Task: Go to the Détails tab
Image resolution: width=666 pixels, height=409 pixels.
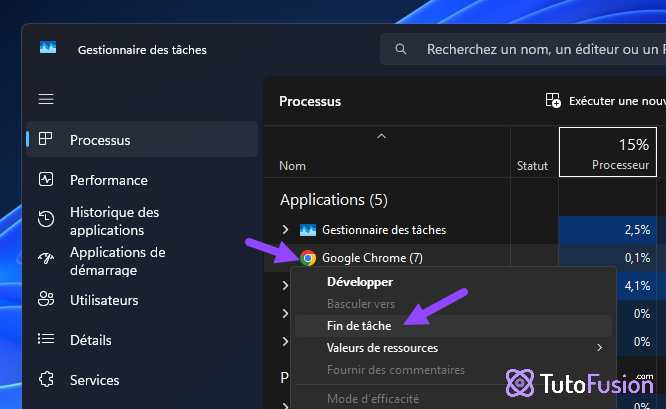Action: pyautogui.click(x=91, y=340)
